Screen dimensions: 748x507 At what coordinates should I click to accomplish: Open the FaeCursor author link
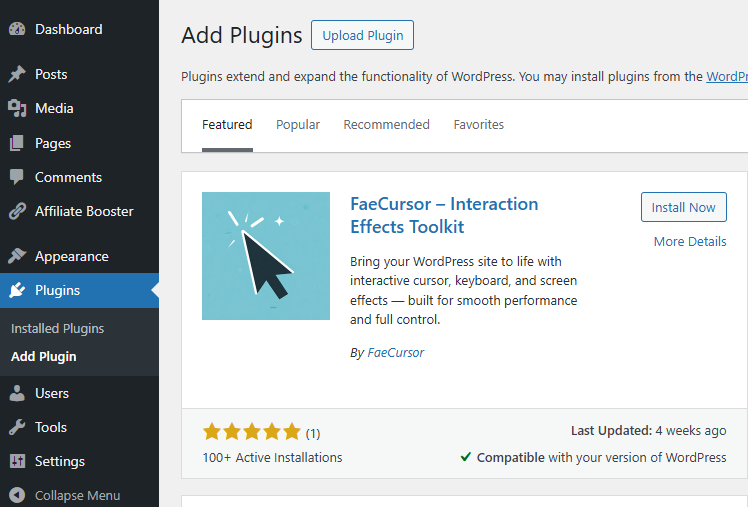coord(395,353)
